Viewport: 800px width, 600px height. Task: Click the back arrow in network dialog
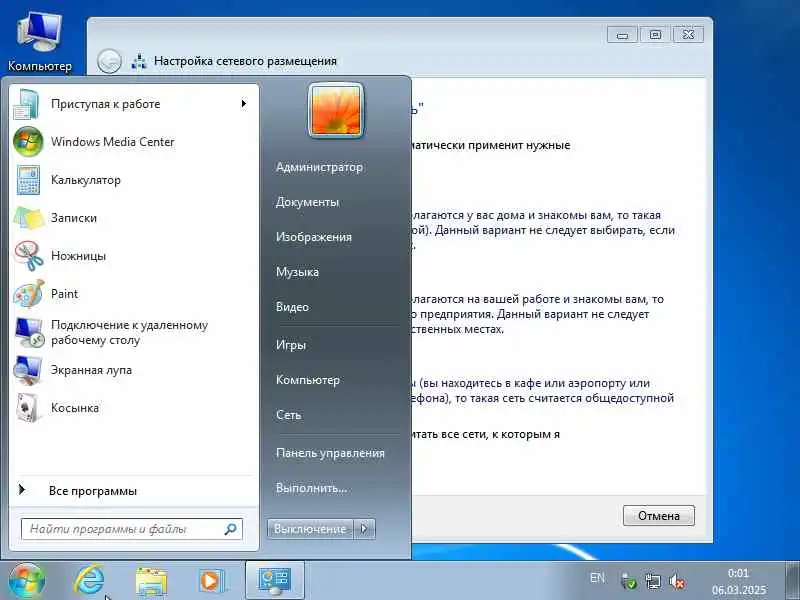tap(109, 61)
